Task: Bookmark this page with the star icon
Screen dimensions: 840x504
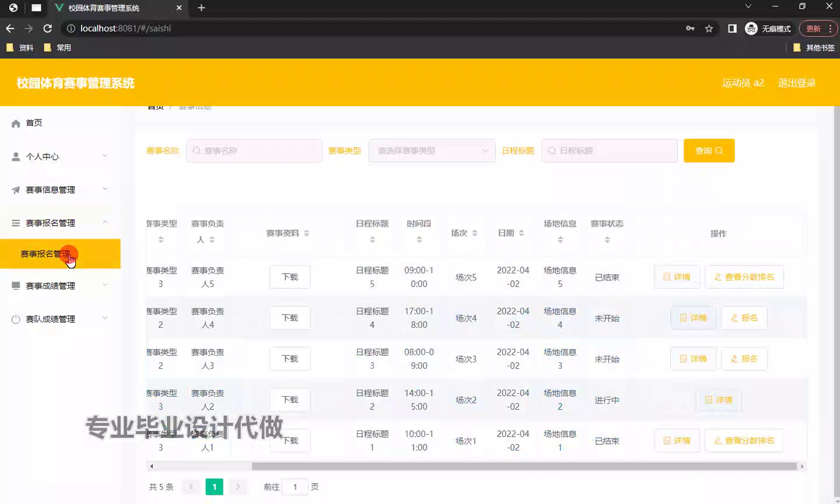Action: tap(709, 28)
